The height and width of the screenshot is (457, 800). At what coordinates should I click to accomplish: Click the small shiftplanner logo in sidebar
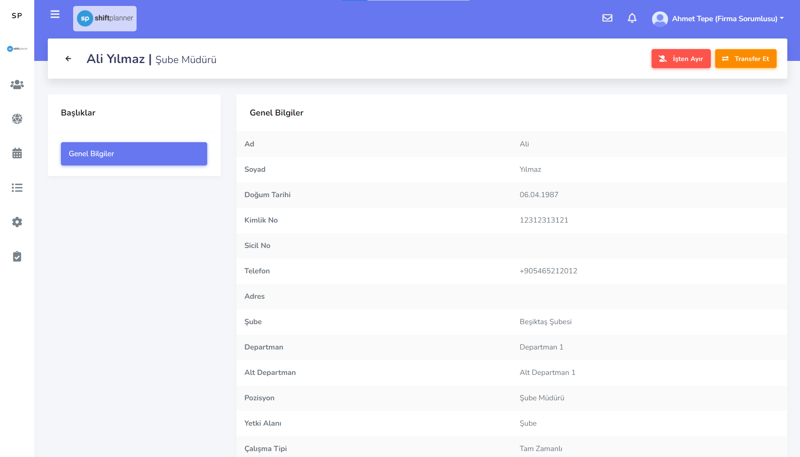[x=17, y=49]
